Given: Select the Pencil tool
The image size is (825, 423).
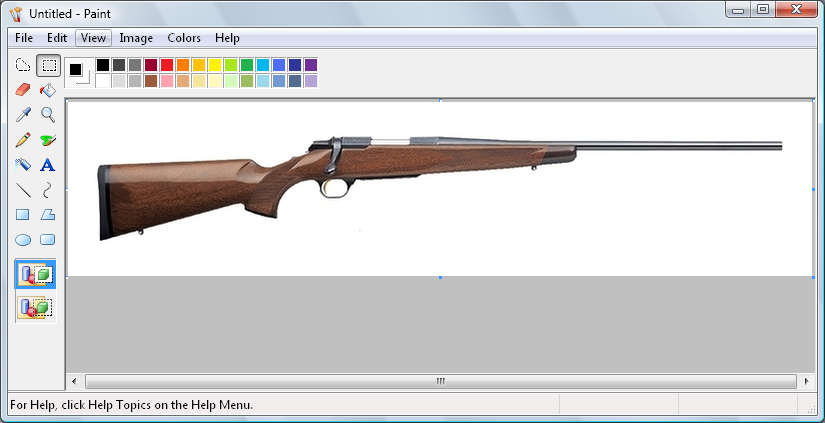Looking at the screenshot, I should click(23, 140).
